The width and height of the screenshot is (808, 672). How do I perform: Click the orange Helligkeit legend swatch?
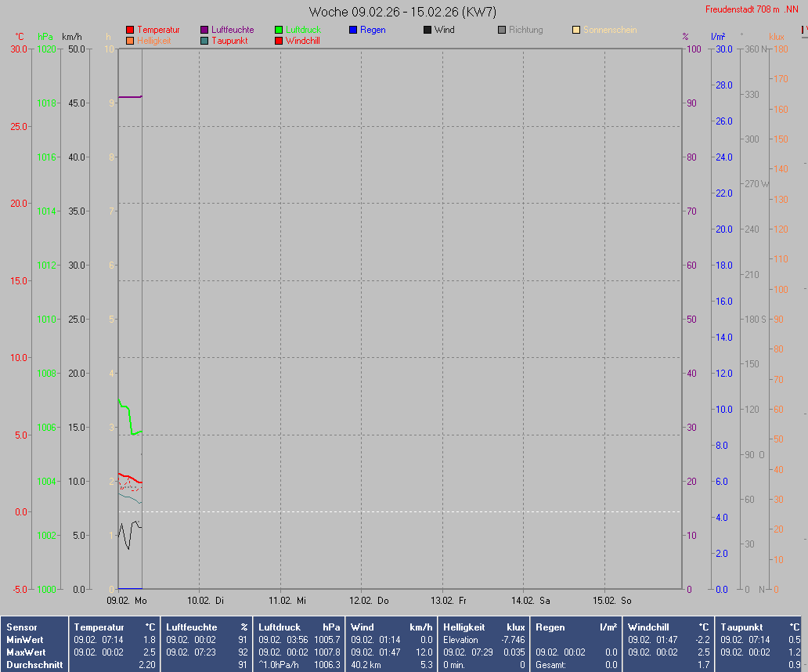pyautogui.click(x=130, y=41)
